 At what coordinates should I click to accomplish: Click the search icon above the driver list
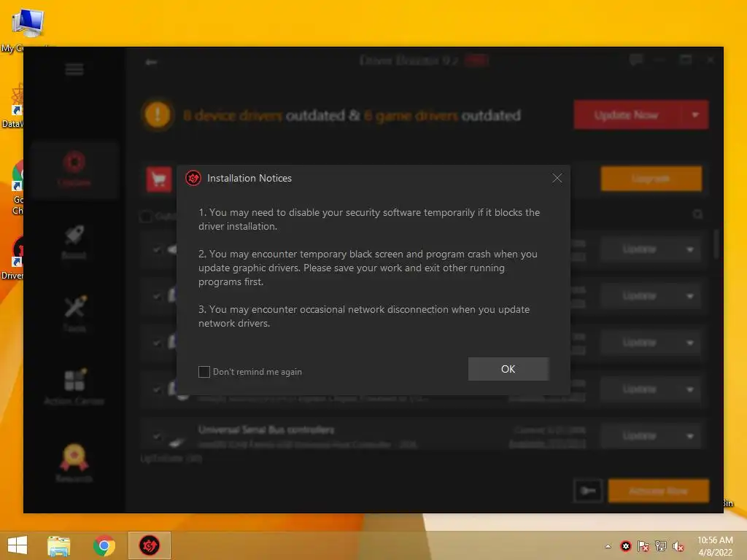pos(697,214)
